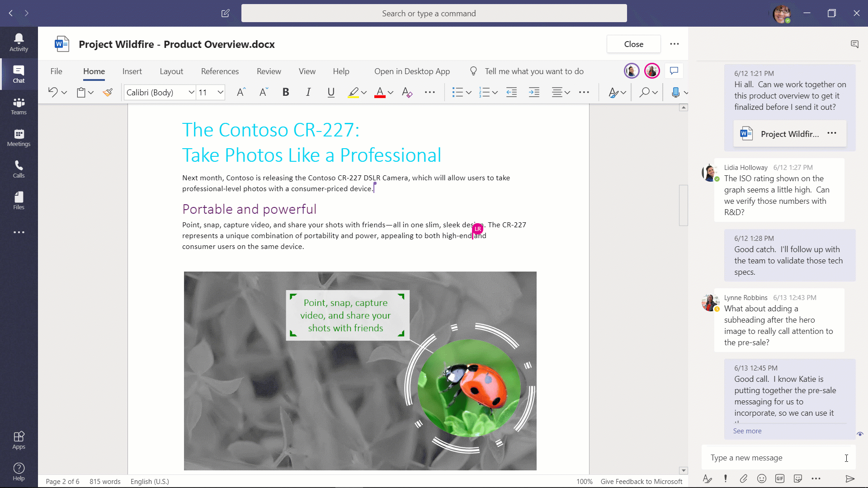The width and height of the screenshot is (868, 488).
Task: Increase indent of paragraph
Action: [x=534, y=92]
